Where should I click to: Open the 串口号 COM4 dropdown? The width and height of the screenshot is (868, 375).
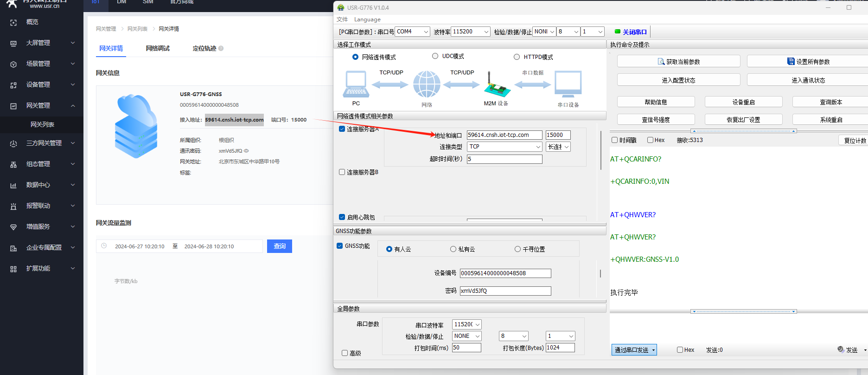(x=413, y=32)
